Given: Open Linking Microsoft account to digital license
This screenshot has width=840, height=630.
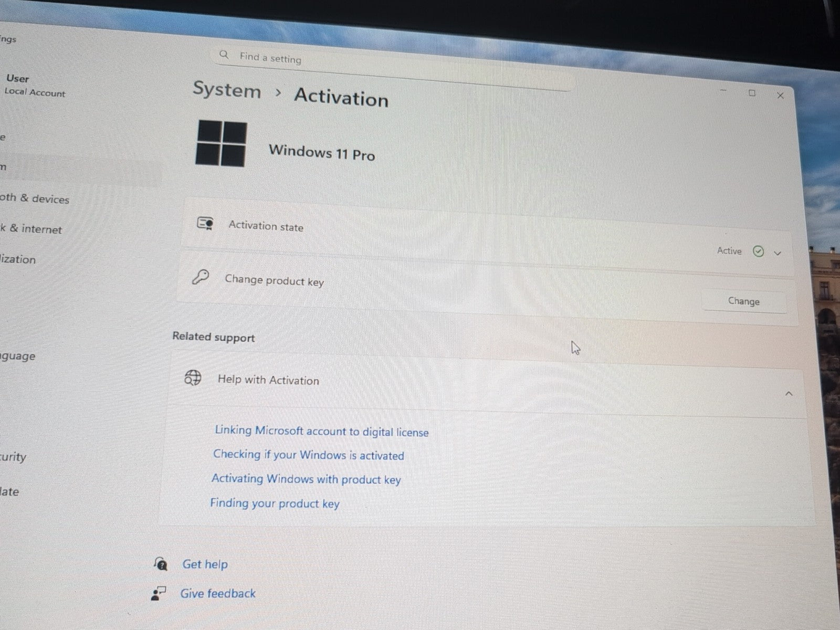Looking at the screenshot, I should (x=322, y=432).
